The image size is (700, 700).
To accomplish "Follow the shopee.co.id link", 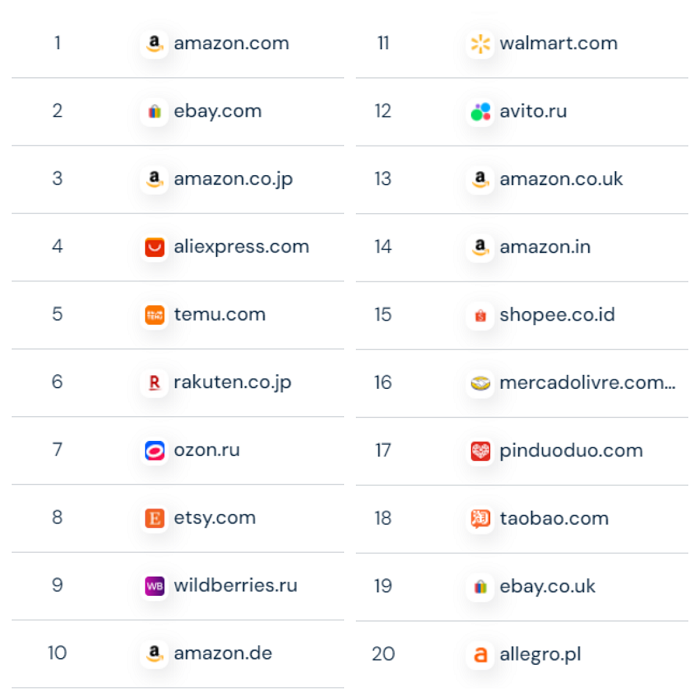I will click(x=557, y=315).
